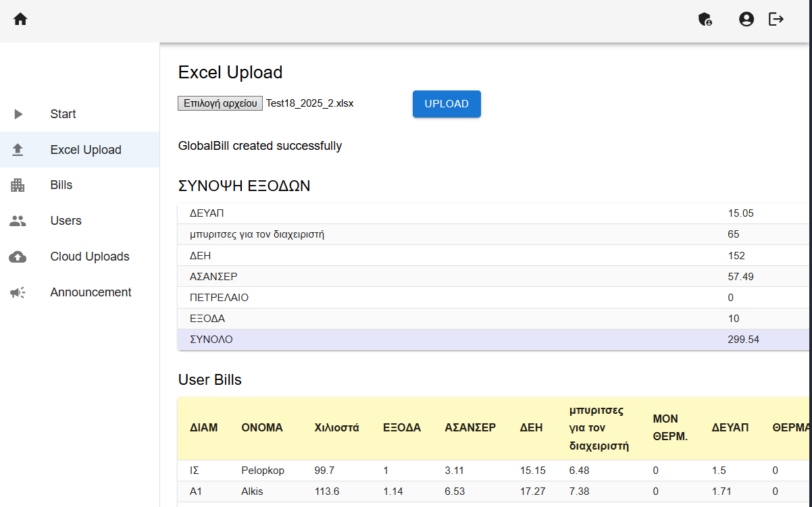
Task: Open the Bills menu item
Action: [61, 185]
